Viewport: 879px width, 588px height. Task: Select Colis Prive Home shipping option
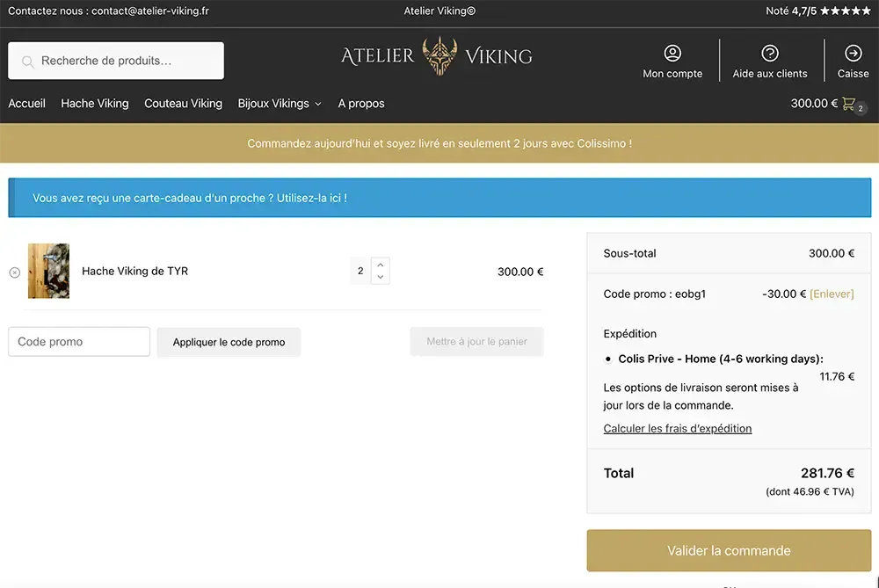point(608,359)
